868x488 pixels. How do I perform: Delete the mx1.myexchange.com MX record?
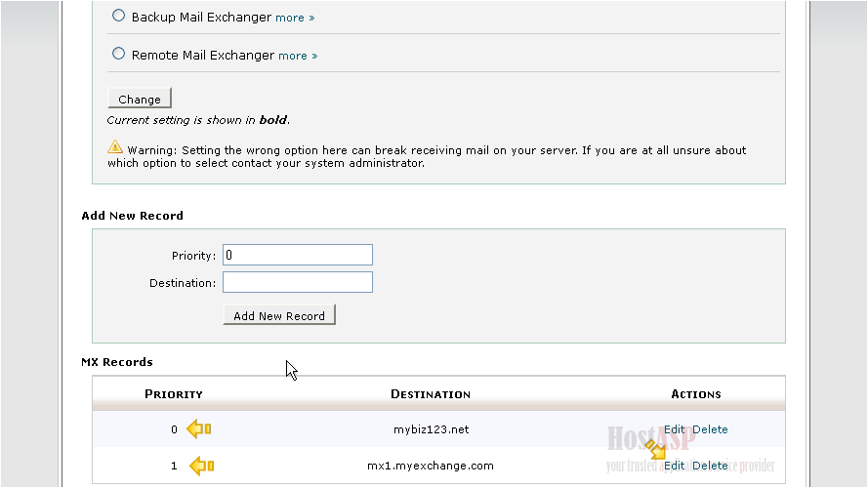(x=710, y=466)
